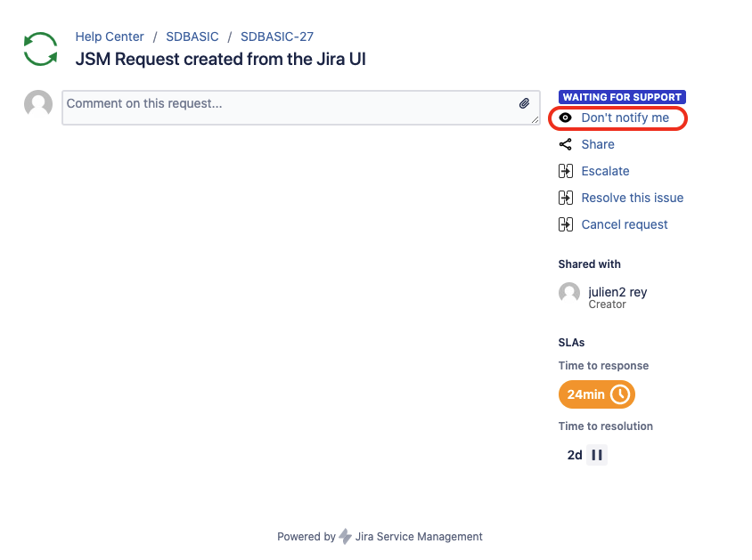Click the Cancel request transition icon
Viewport: 752px width, 560px height.
click(x=566, y=224)
